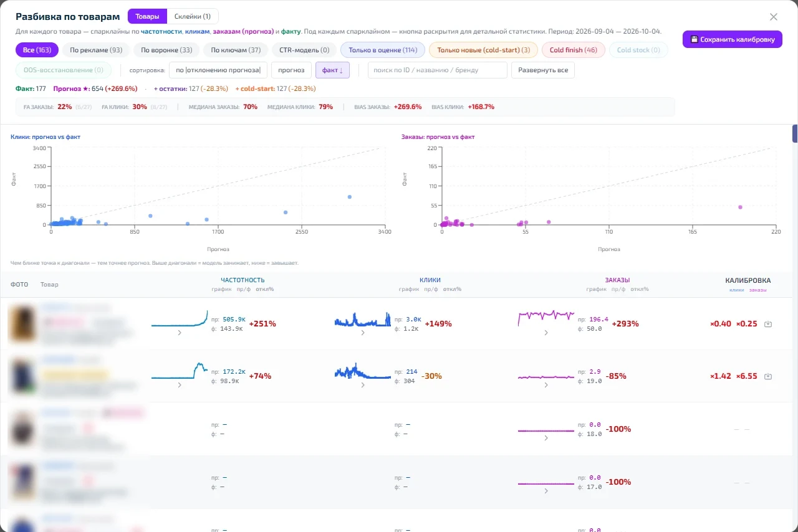The width and height of the screenshot is (798, 532).
Task: Close the product breakdown dialog
Action: click(774, 17)
